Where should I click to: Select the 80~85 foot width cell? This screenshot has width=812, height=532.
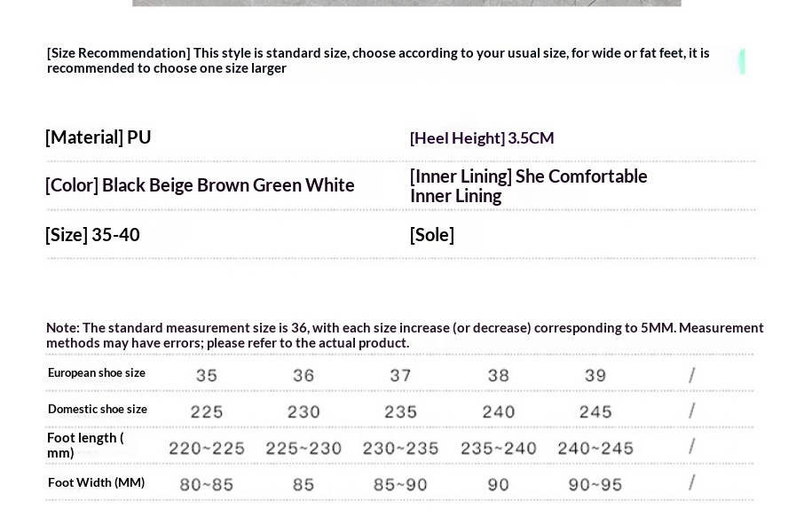tap(207, 484)
